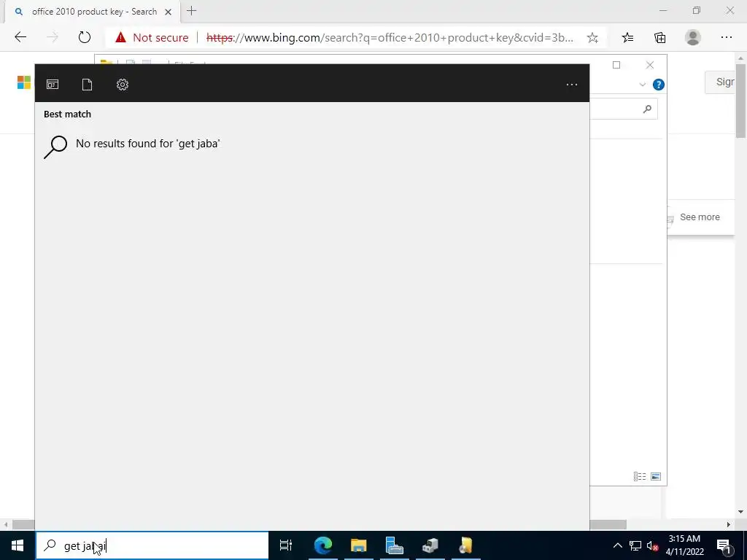Click the taskbar search box with 'get ja'

[152, 545]
